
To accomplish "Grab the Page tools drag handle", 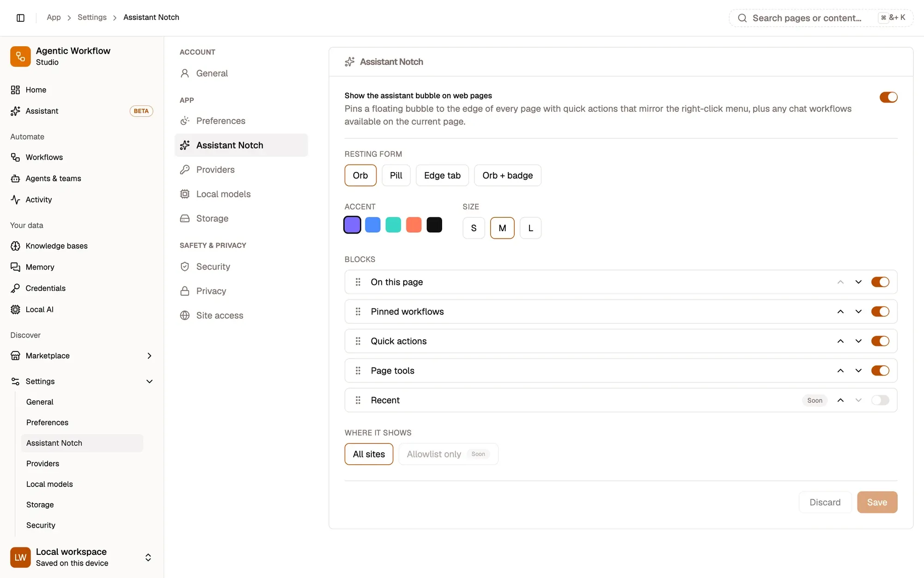I will 358,371.
